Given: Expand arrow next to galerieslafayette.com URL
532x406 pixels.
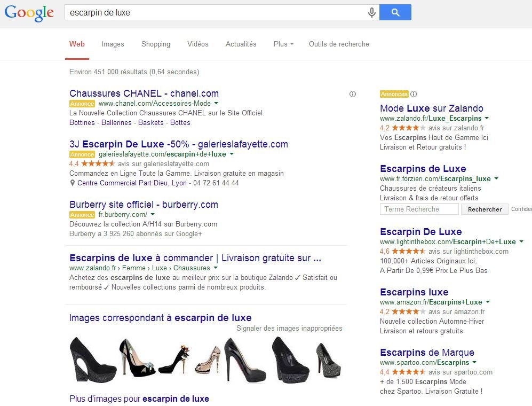Looking at the screenshot, I should (232, 154).
